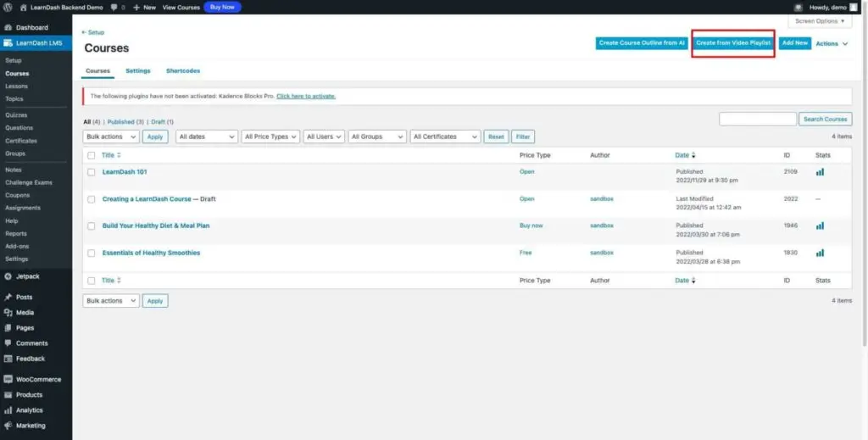View stats icon for LearnDash 101

[820, 172]
